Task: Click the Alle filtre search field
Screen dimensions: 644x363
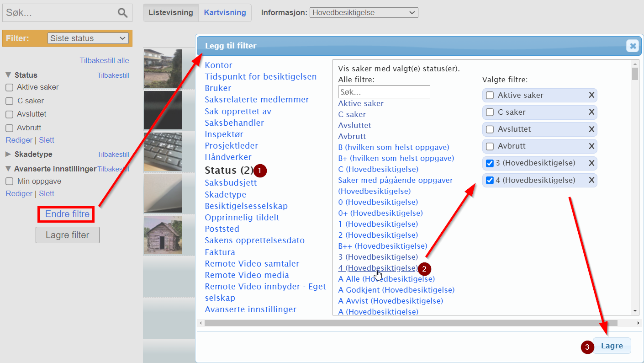Action: point(384,92)
